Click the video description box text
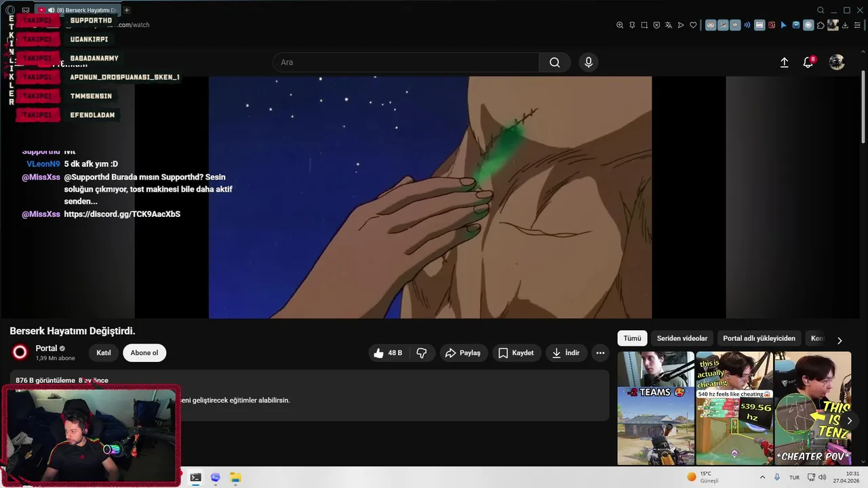 point(309,395)
